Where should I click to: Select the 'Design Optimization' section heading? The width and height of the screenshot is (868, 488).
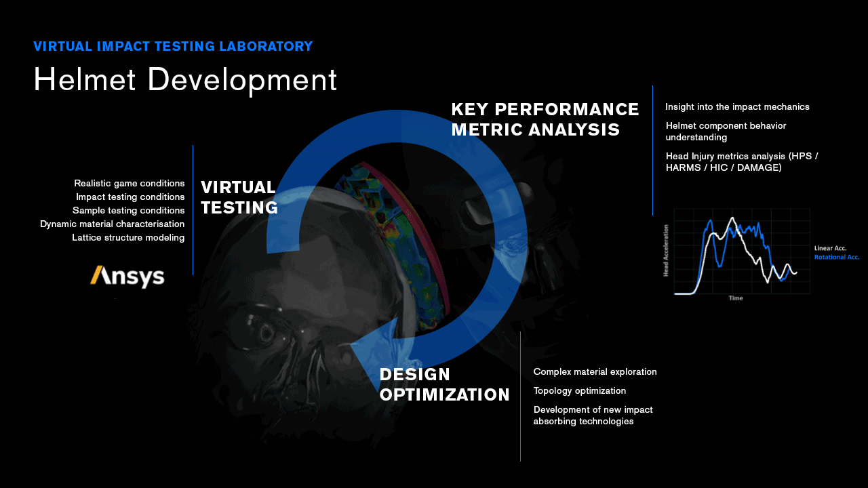click(444, 384)
